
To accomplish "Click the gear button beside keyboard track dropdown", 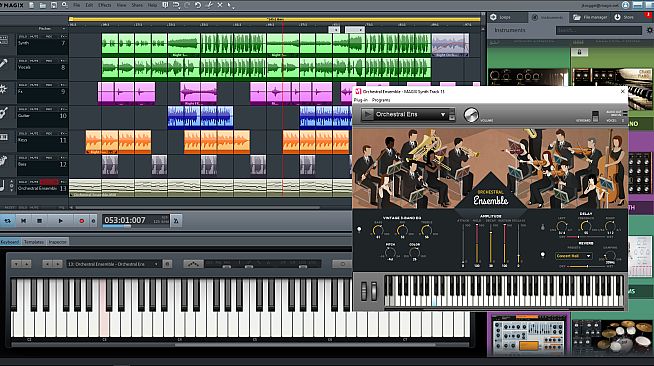I will (167, 264).
